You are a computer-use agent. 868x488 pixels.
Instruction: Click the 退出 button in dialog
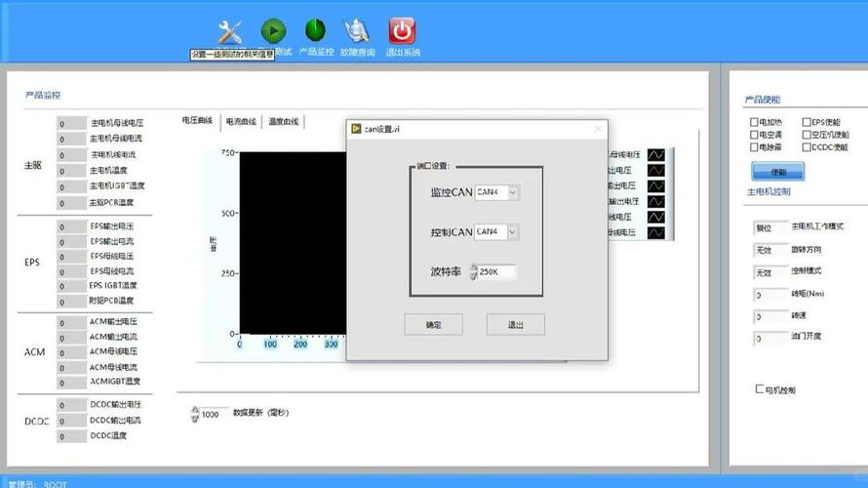[515, 325]
